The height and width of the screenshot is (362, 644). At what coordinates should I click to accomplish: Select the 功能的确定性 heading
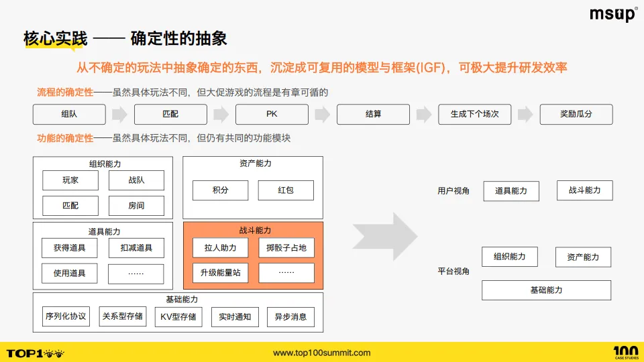click(x=65, y=138)
